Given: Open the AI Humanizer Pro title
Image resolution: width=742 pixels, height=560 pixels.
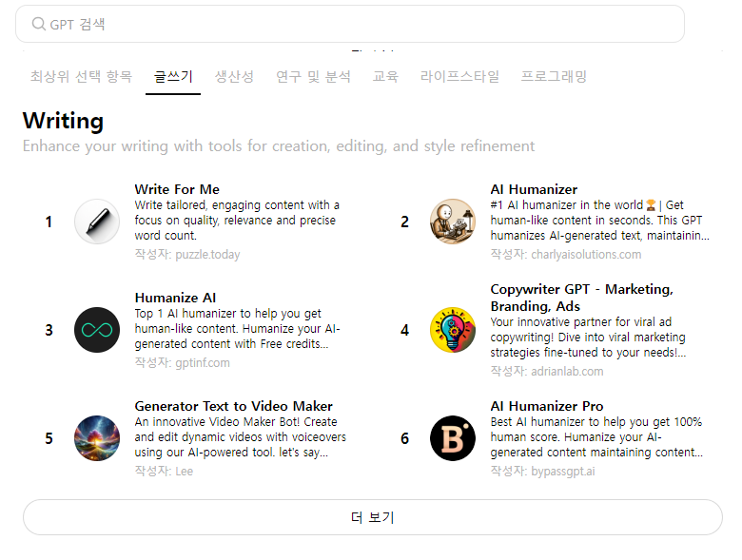Looking at the screenshot, I should coord(547,406).
